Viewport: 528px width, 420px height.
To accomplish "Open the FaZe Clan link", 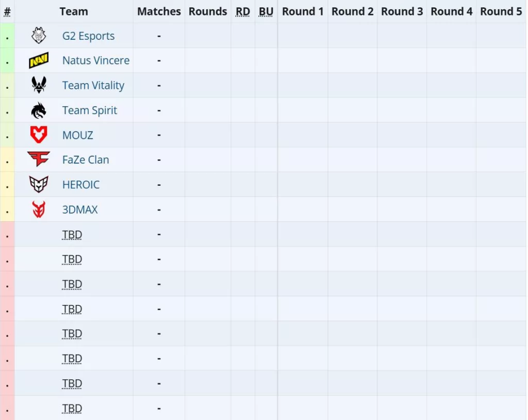I will coord(86,160).
